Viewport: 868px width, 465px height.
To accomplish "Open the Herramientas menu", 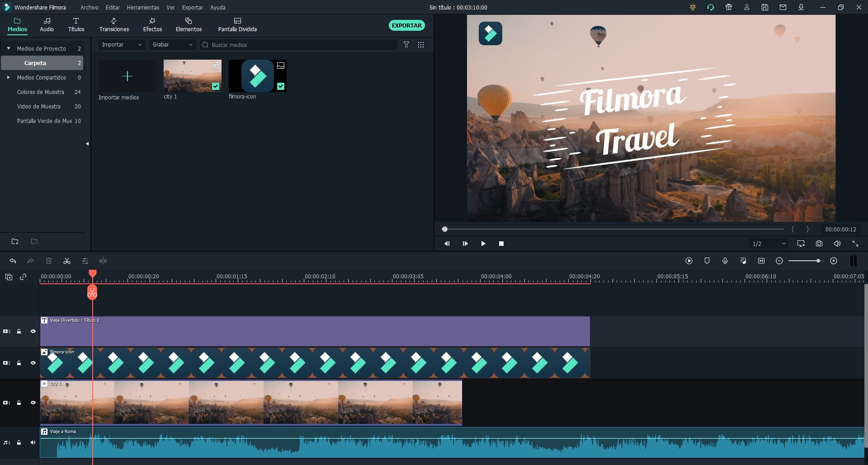I will pyautogui.click(x=143, y=7).
